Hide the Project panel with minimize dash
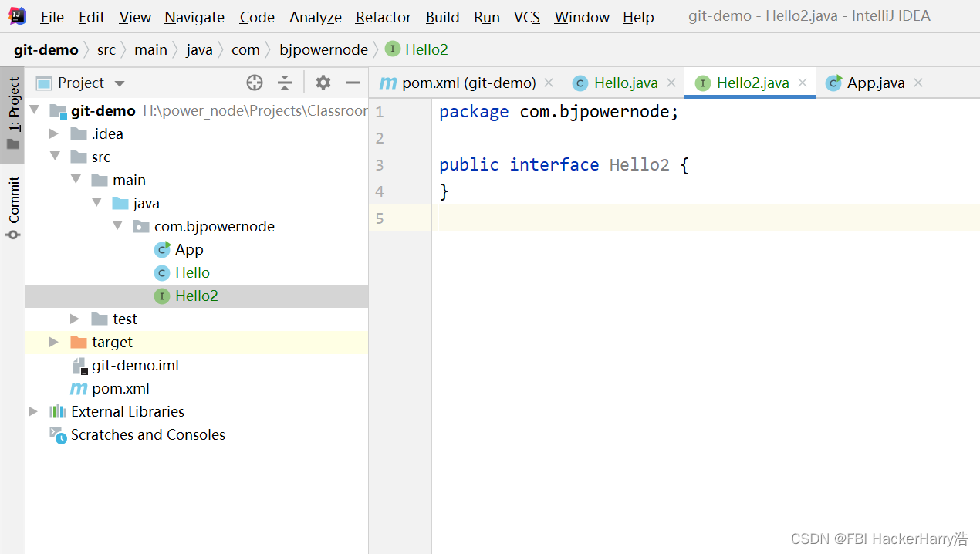The width and height of the screenshot is (980, 554). click(353, 83)
